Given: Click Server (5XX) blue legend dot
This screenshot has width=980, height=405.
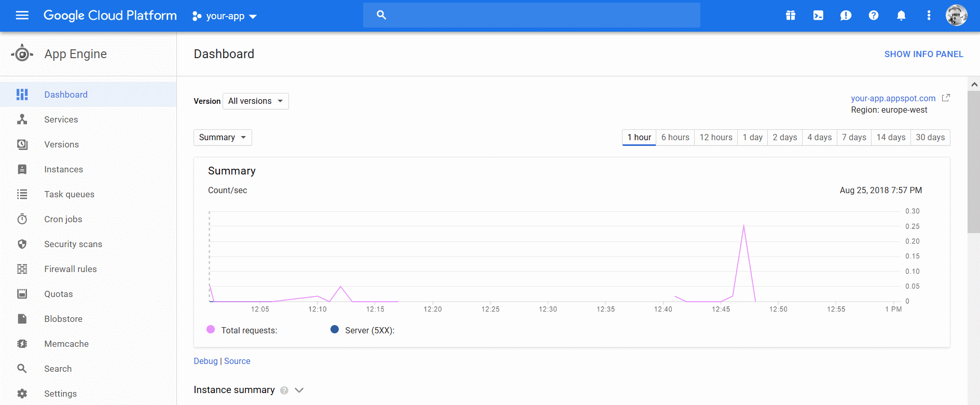Looking at the screenshot, I should click(x=335, y=329).
